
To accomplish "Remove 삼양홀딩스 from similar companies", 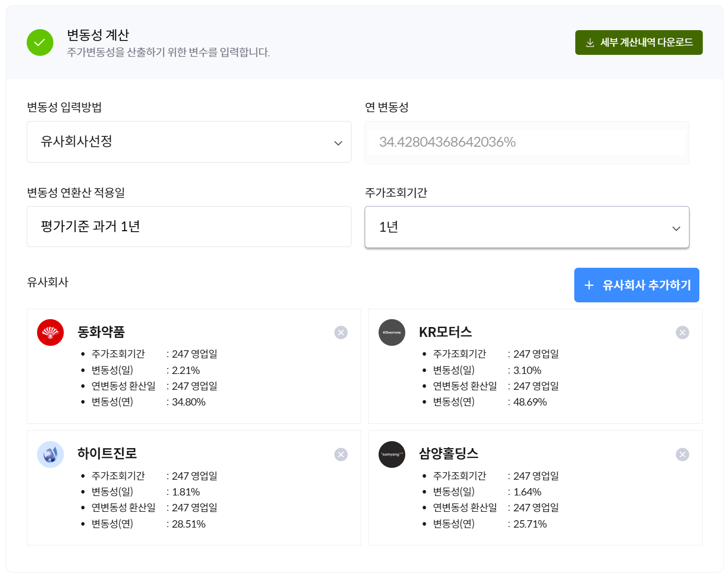I will [683, 455].
